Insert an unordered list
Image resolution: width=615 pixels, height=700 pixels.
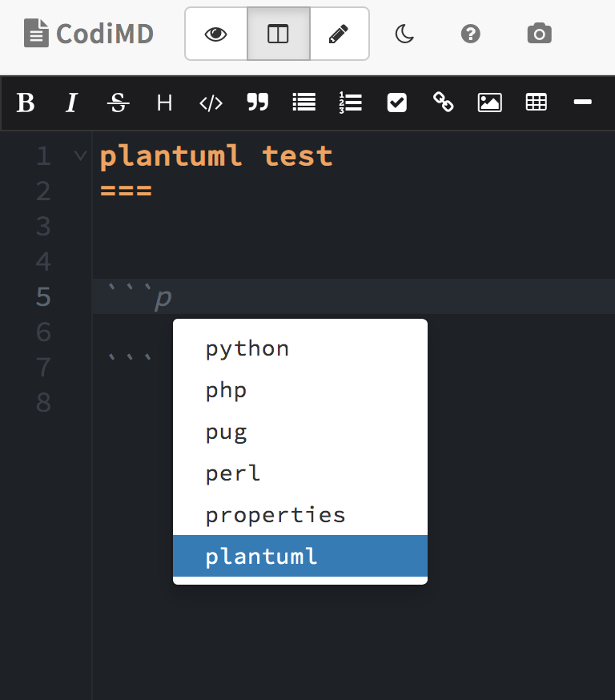tap(303, 103)
